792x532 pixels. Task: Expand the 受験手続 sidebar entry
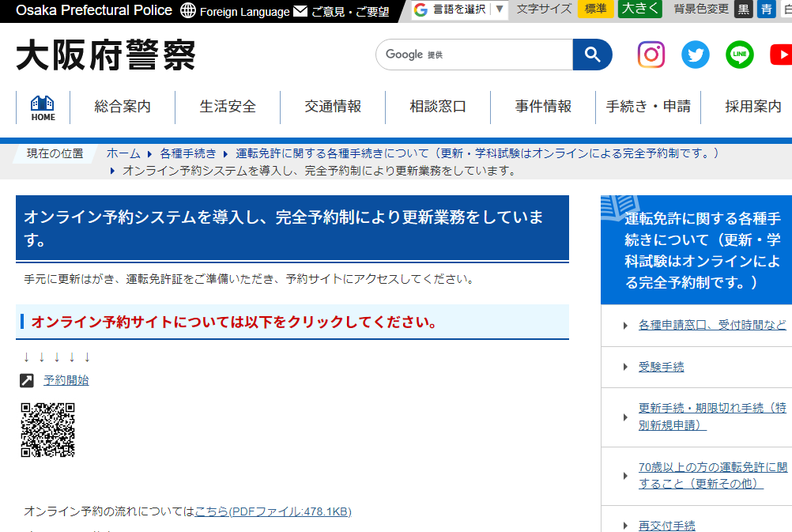pos(660,367)
